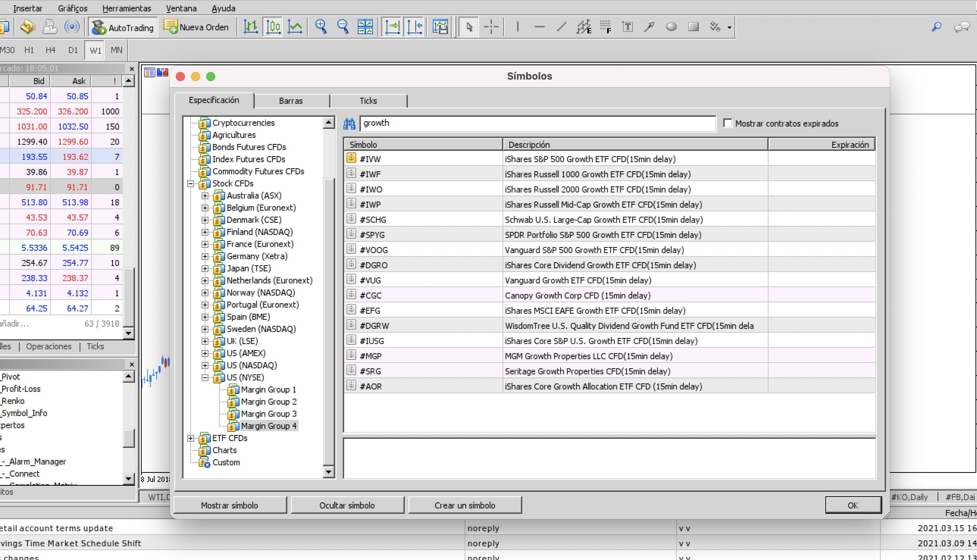Expand the Japan (TSE) node
The width and height of the screenshot is (977, 560).
click(x=205, y=269)
